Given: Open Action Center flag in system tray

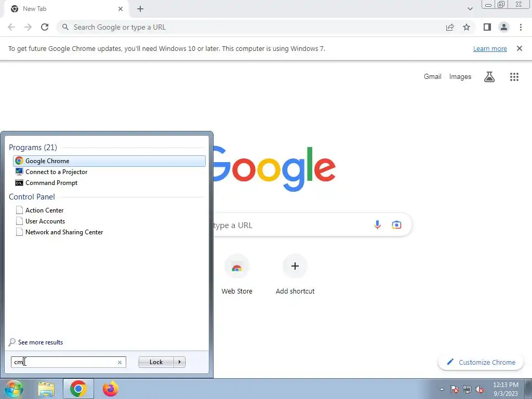Looking at the screenshot, I should tap(454, 390).
